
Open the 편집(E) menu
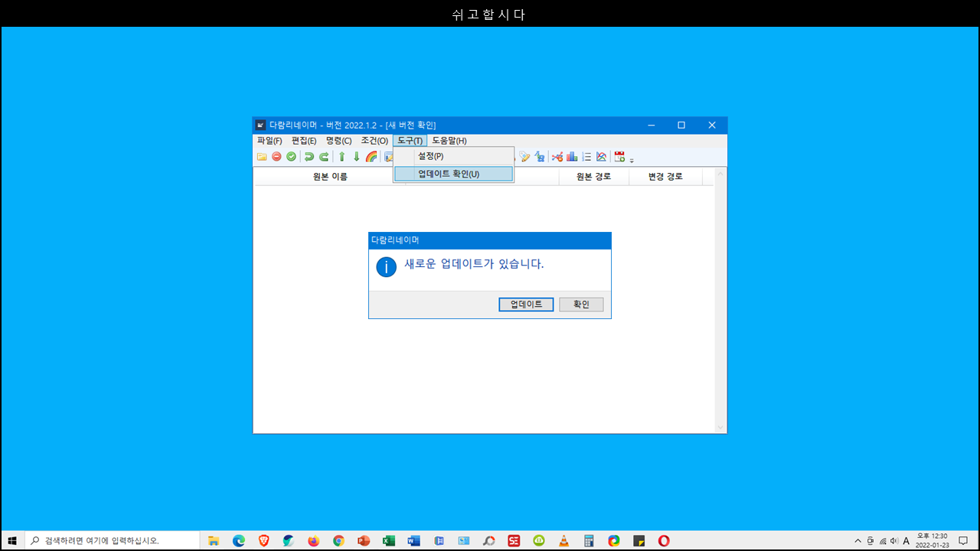tap(304, 141)
